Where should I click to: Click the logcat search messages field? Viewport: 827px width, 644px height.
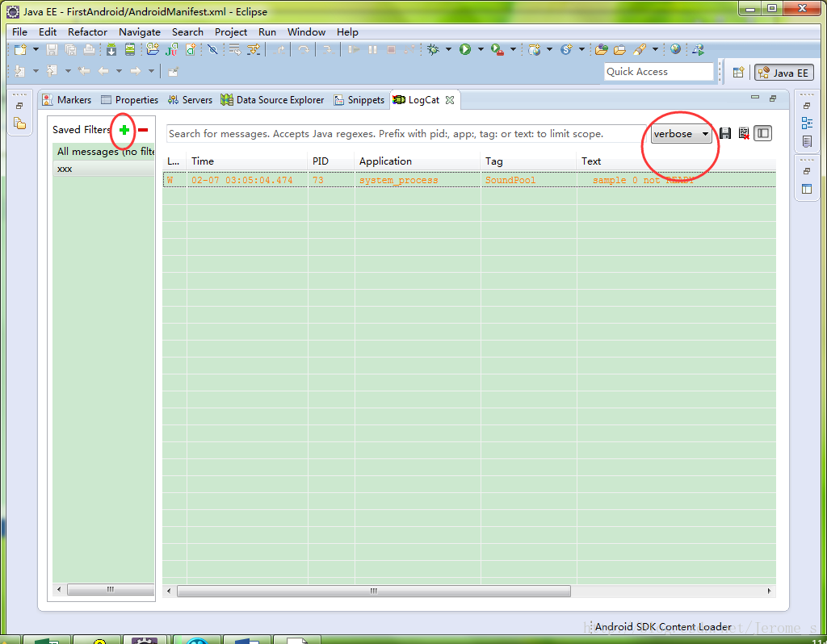click(406, 134)
